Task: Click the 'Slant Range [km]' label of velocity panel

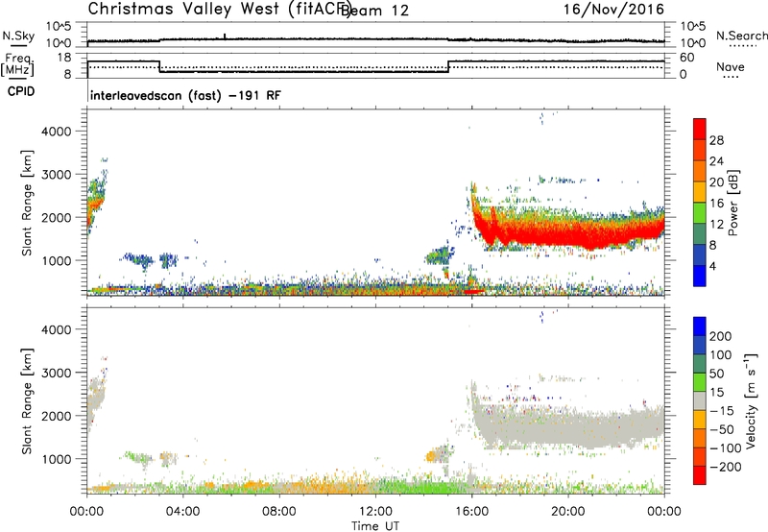Action: (27, 401)
